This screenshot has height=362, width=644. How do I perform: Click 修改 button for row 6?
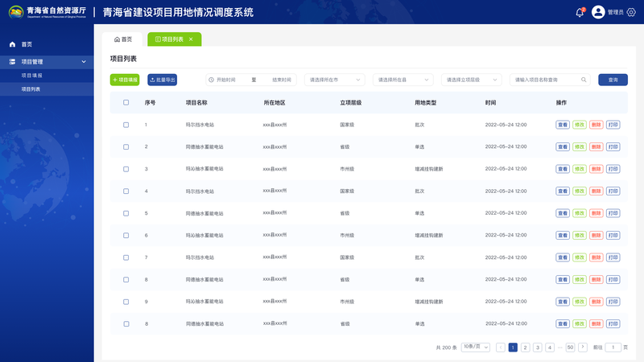tap(579, 236)
